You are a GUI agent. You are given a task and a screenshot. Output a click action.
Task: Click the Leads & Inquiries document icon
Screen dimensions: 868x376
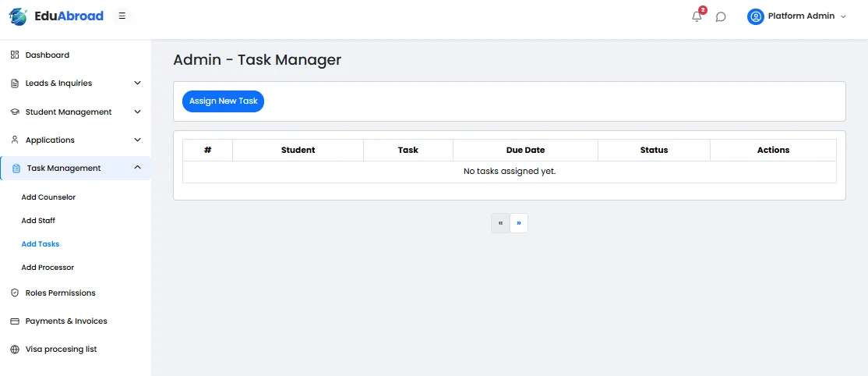pos(15,83)
